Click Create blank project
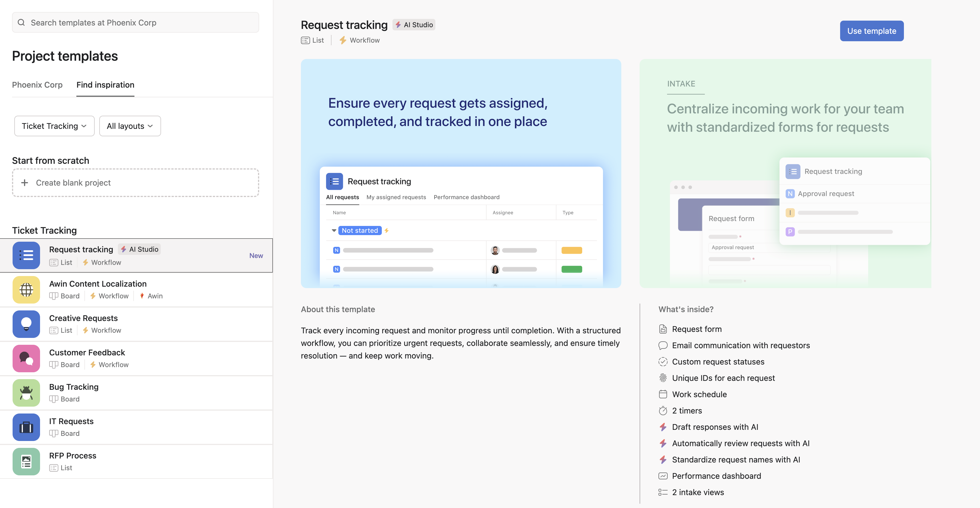 point(73,183)
